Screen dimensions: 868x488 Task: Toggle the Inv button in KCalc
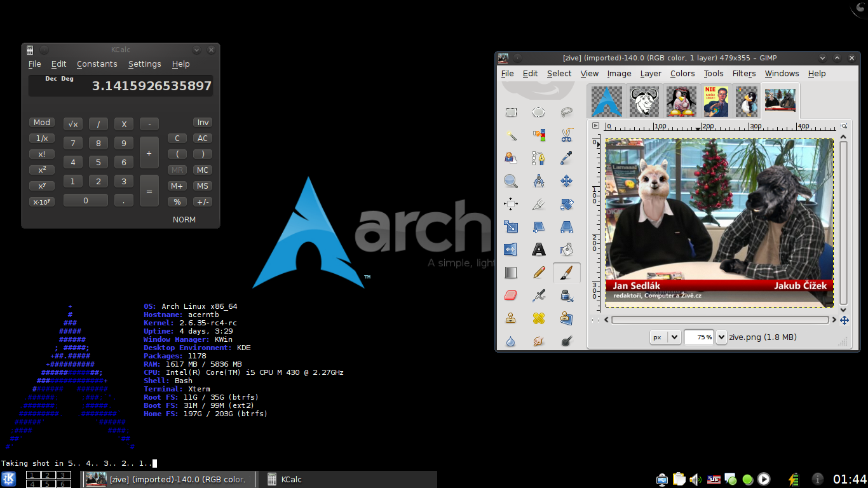[203, 123]
